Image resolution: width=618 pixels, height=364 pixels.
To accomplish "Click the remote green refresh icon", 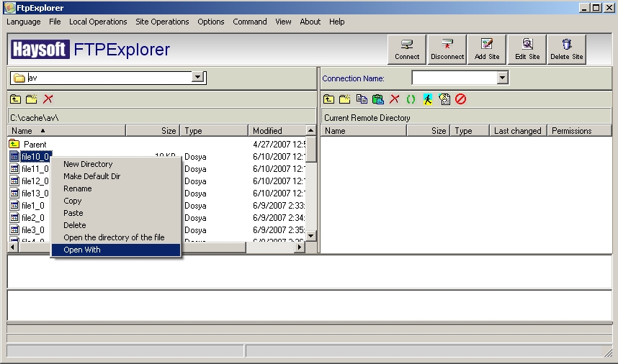I will (x=411, y=99).
